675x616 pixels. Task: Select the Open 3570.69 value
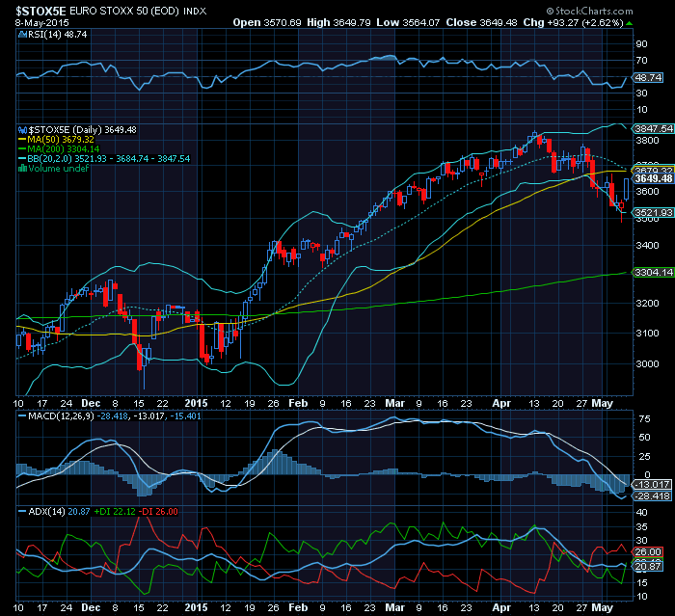(x=267, y=22)
